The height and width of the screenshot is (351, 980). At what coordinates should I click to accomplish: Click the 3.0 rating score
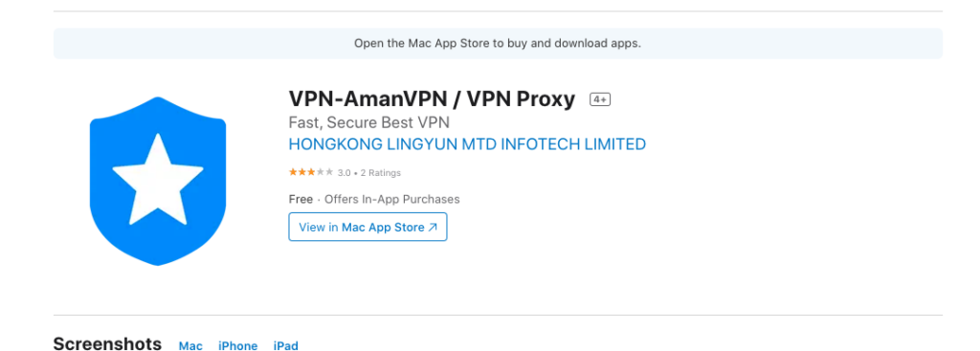point(344,173)
